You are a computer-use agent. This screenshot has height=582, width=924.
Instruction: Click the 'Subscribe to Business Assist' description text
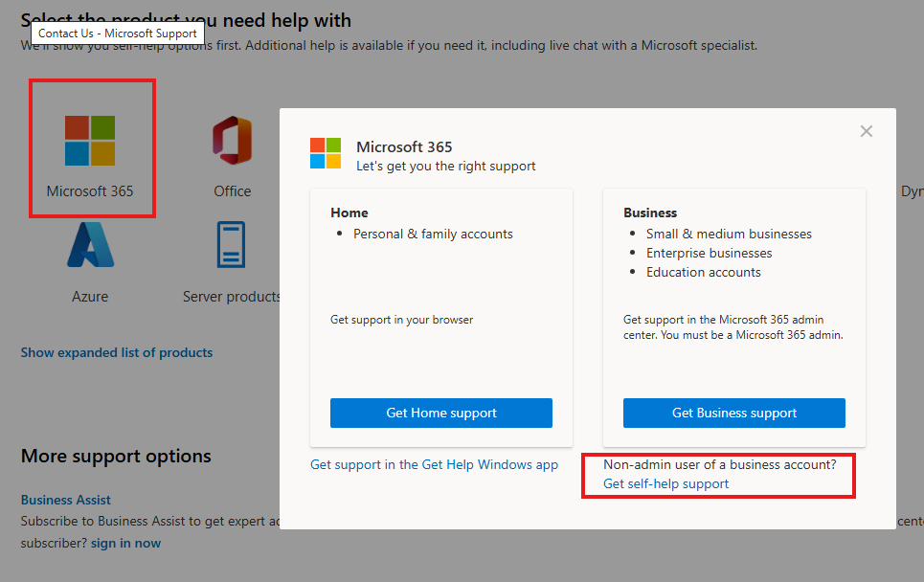(x=150, y=522)
